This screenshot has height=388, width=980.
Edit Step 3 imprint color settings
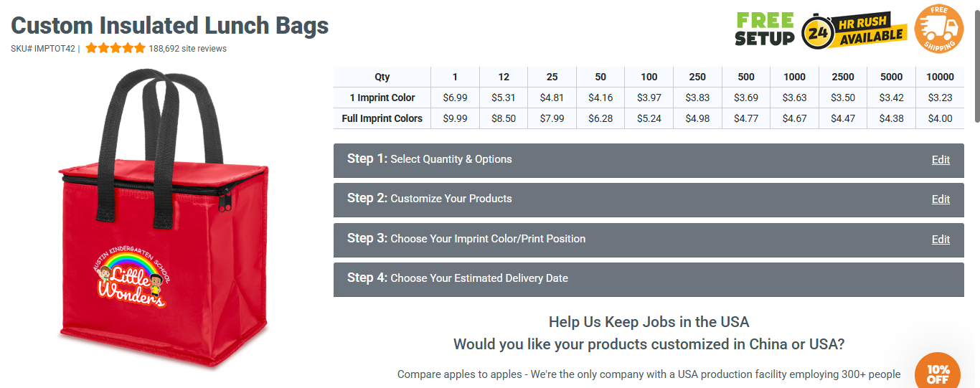[941, 240]
